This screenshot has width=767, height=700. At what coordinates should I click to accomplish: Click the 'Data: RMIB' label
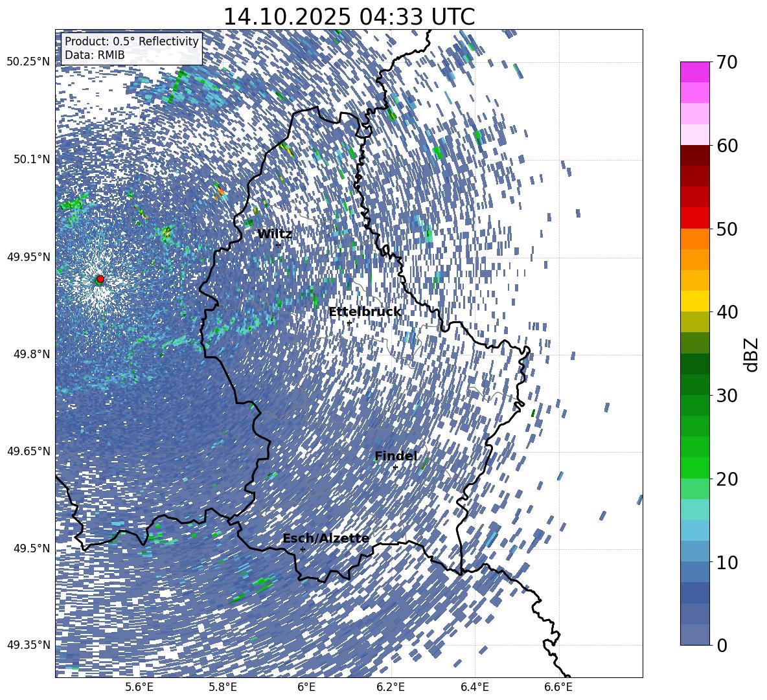click(x=95, y=55)
